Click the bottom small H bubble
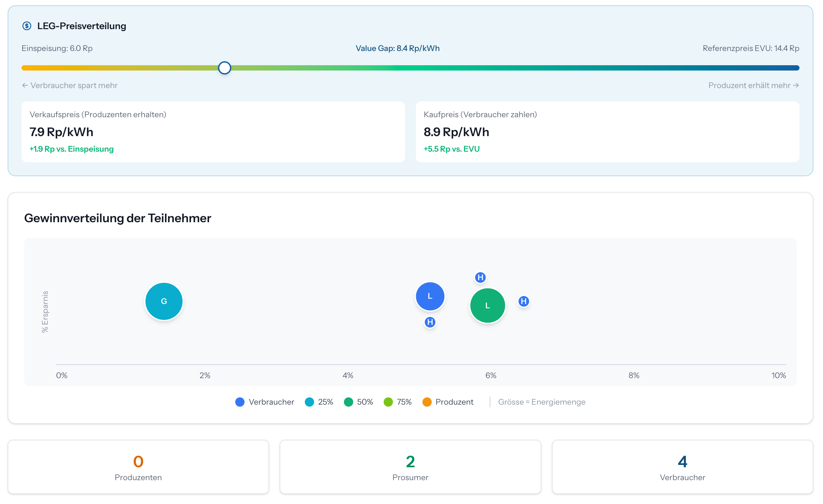 (429, 322)
